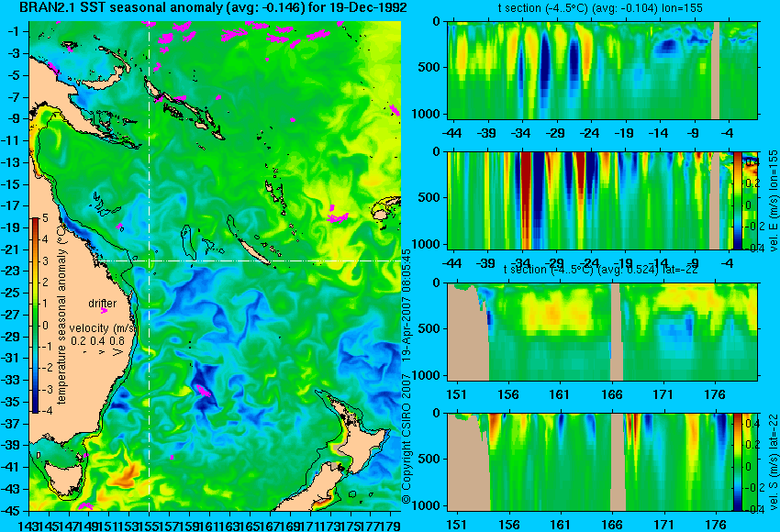Click latitude label -17 on map axis
The height and width of the screenshot is (532, 780).
coord(10,205)
